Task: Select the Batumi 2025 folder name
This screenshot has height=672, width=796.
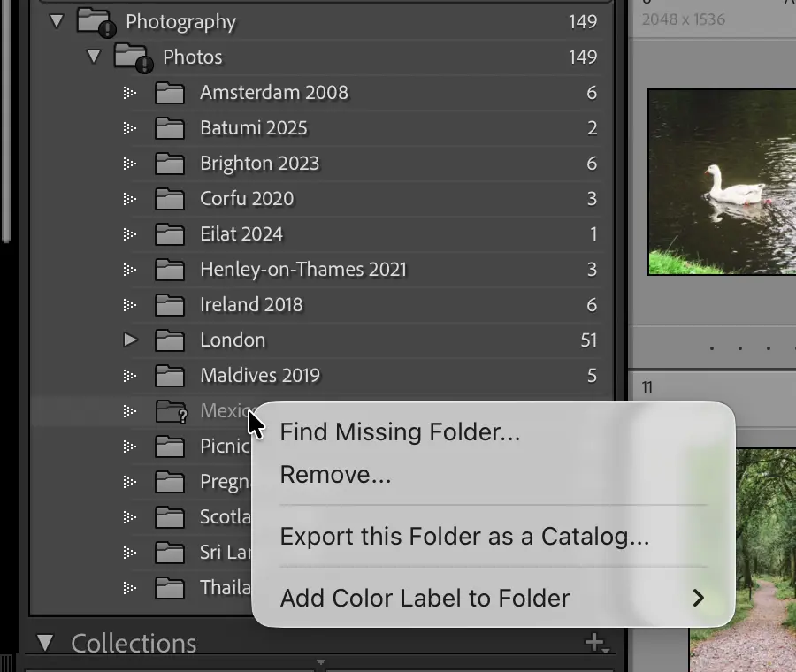Action: coord(254,128)
